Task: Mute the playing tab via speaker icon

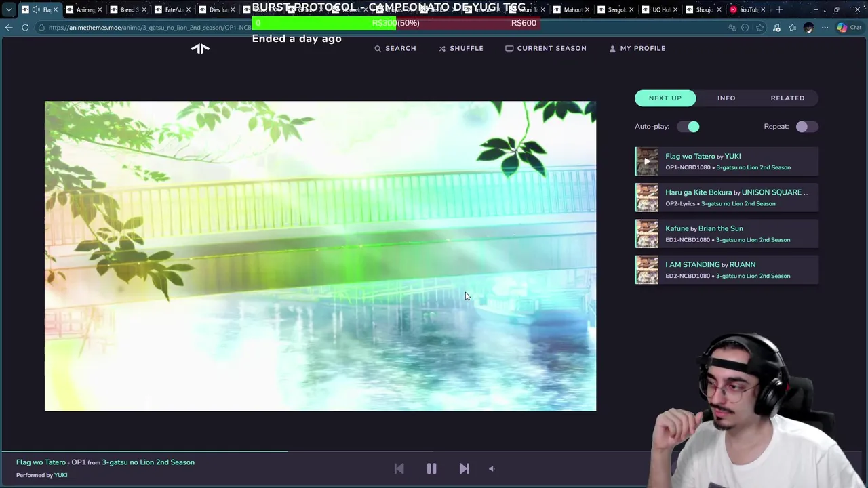Action: coord(35,9)
